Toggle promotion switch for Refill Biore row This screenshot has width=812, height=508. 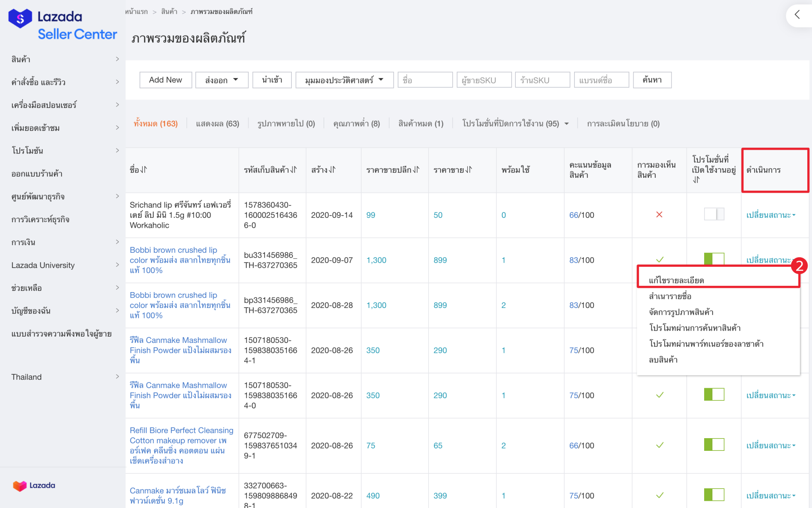714,444
